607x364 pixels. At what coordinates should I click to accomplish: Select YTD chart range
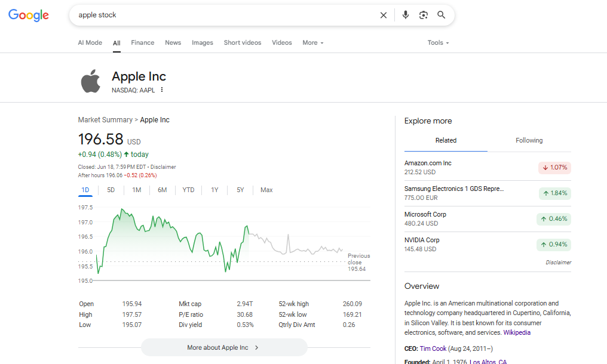tap(189, 190)
